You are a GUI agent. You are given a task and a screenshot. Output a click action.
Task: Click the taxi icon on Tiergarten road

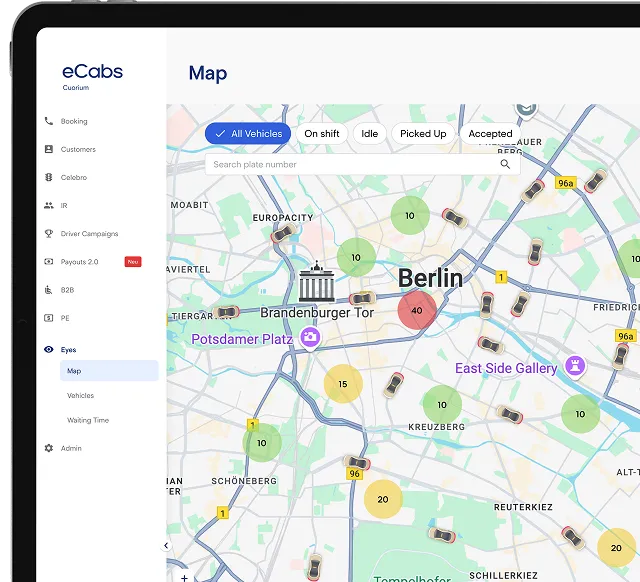point(226,312)
